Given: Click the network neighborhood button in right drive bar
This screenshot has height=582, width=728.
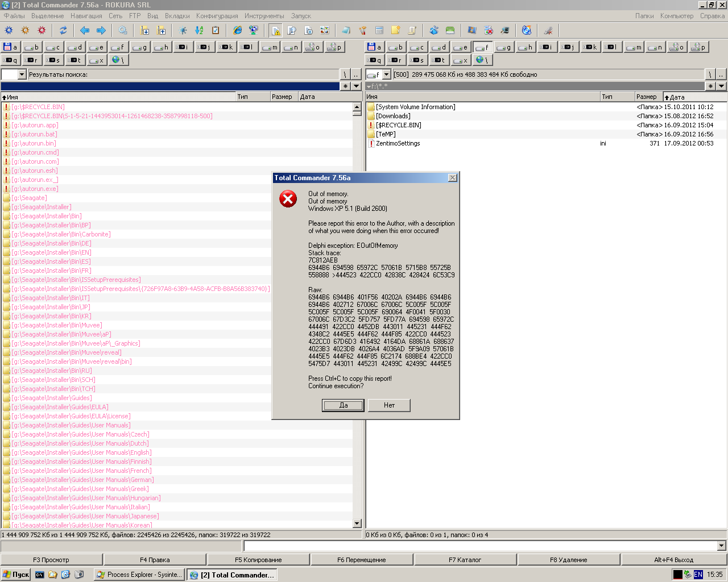Looking at the screenshot, I should (482, 60).
